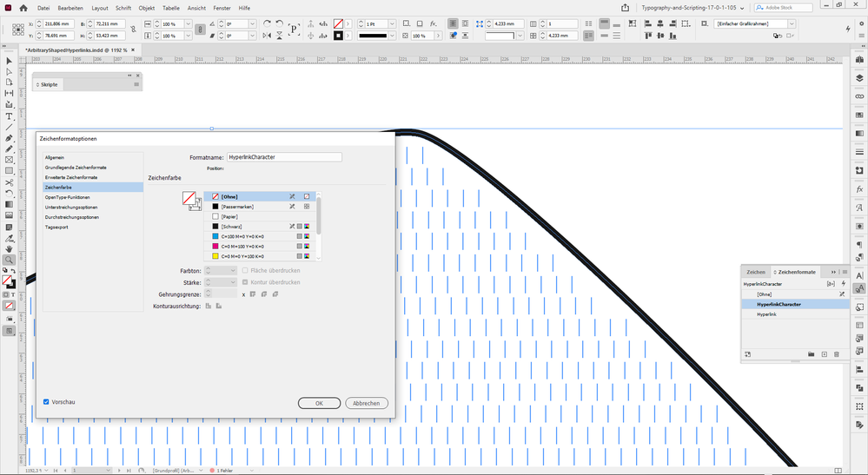Open the Objekt menu

(147, 8)
